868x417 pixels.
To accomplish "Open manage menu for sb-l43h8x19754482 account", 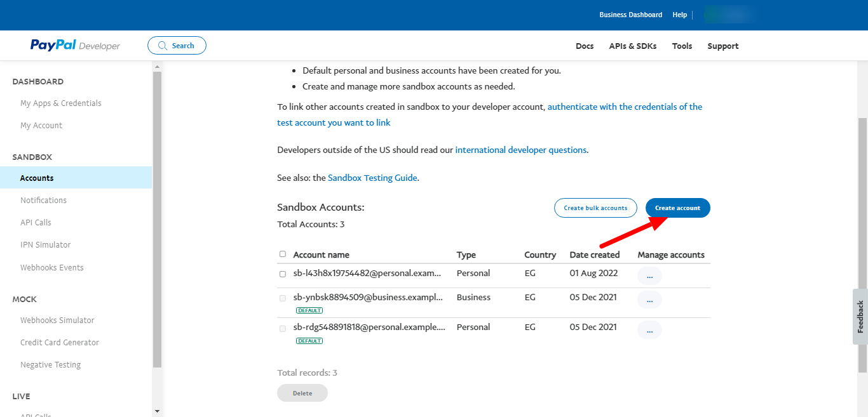I will (x=649, y=276).
